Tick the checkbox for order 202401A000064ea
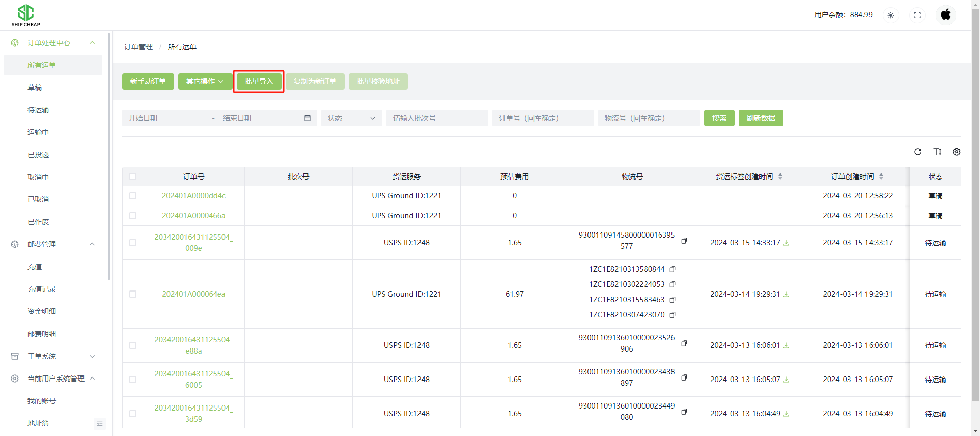The width and height of the screenshot is (980, 436). (x=133, y=294)
